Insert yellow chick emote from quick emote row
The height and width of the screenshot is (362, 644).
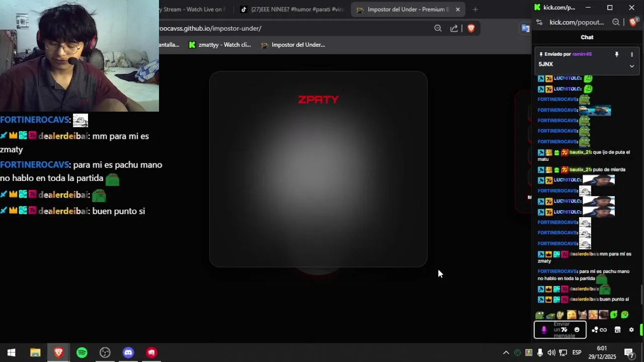coord(571,315)
